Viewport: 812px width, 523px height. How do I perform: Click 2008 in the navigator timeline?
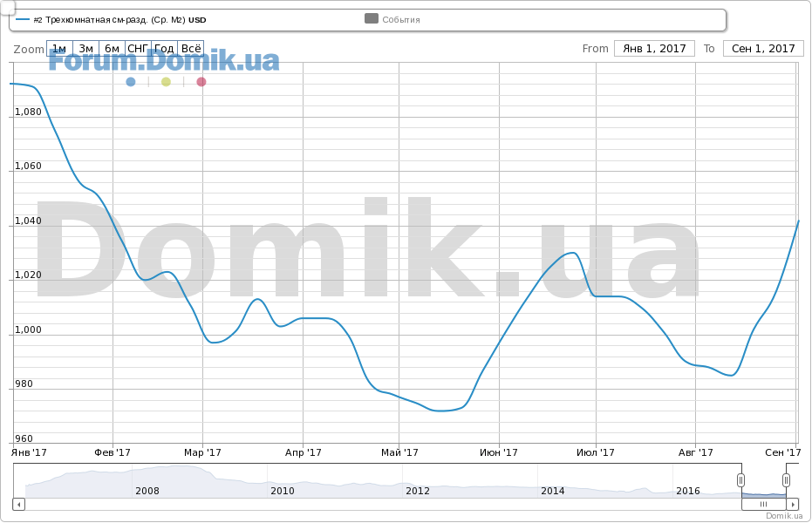(x=147, y=491)
